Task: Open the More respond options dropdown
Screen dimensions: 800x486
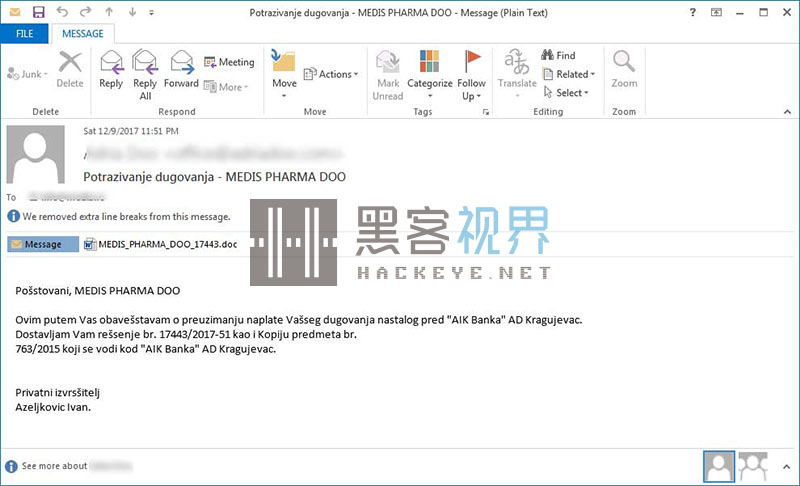Action: pos(226,87)
